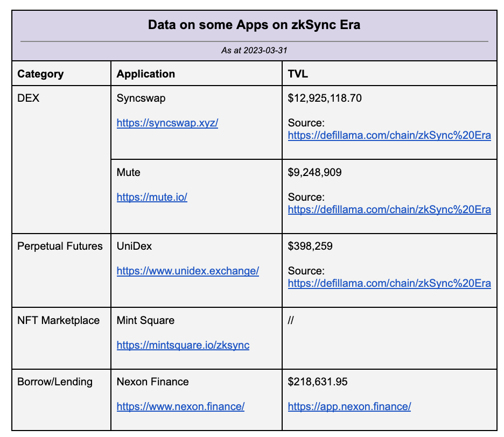Open the https://app.nexon.finance/ link
504x437 pixels.
point(349,406)
